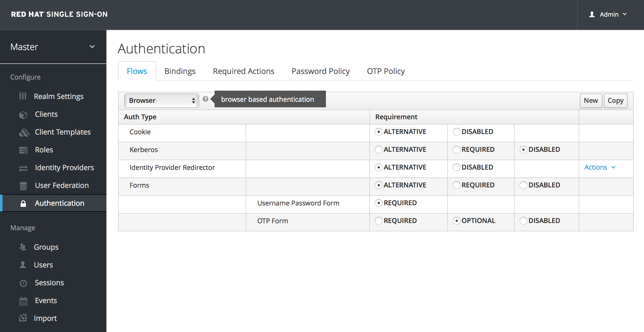Expand the Actions menu for Identity Provider Redirector
This screenshot has width=644, height=332.
(600, 167)
